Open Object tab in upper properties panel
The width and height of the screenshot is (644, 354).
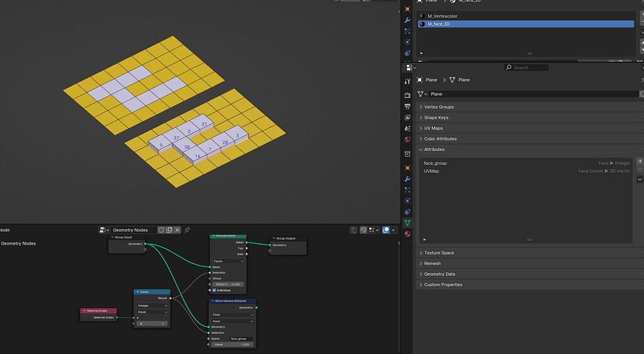point(408,9)
